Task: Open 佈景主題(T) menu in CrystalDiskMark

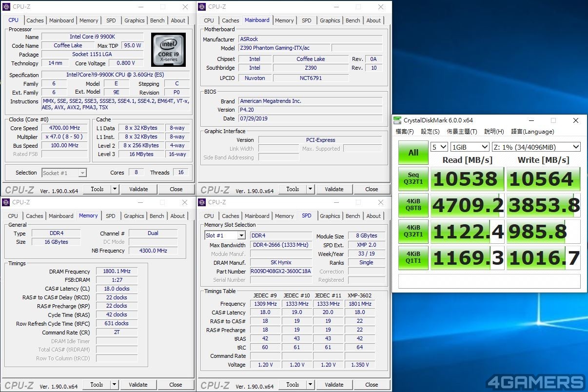Action: [462, 132]
